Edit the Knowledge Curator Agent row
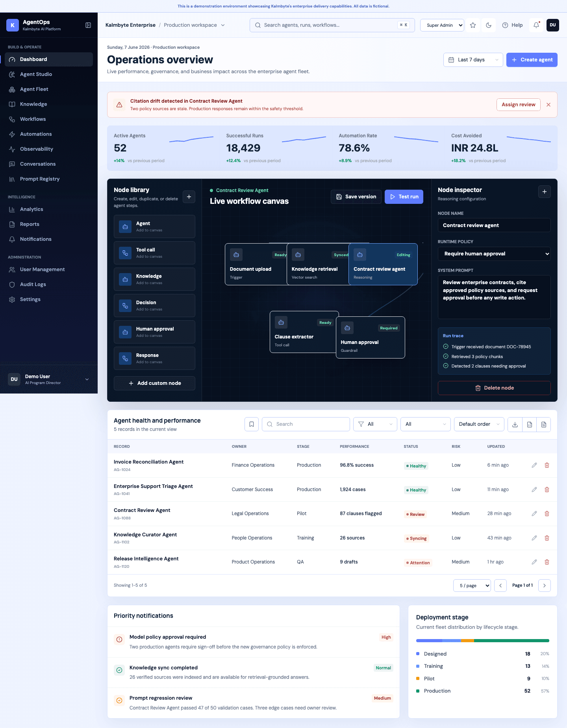 [x=534, y=538]
